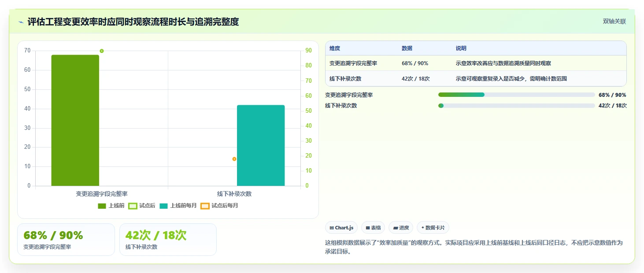Click the 变更追溯字段完整率 progress bar
The width and height of the screenshot is (644, 273).
click(517, 95)
